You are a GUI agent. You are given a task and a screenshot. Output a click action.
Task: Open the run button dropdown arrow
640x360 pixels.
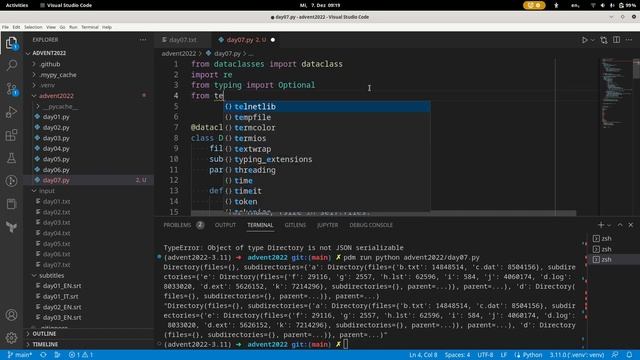593,40
